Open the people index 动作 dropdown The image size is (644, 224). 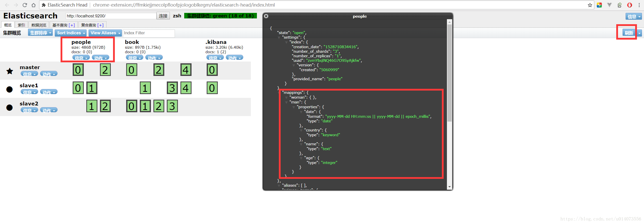(x=100, y=58)
